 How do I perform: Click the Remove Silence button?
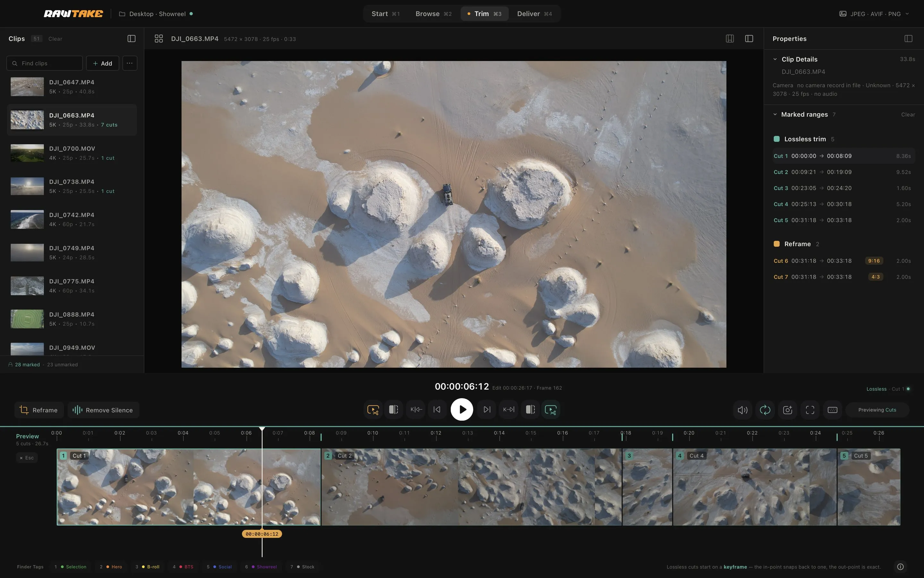point(104,410)
